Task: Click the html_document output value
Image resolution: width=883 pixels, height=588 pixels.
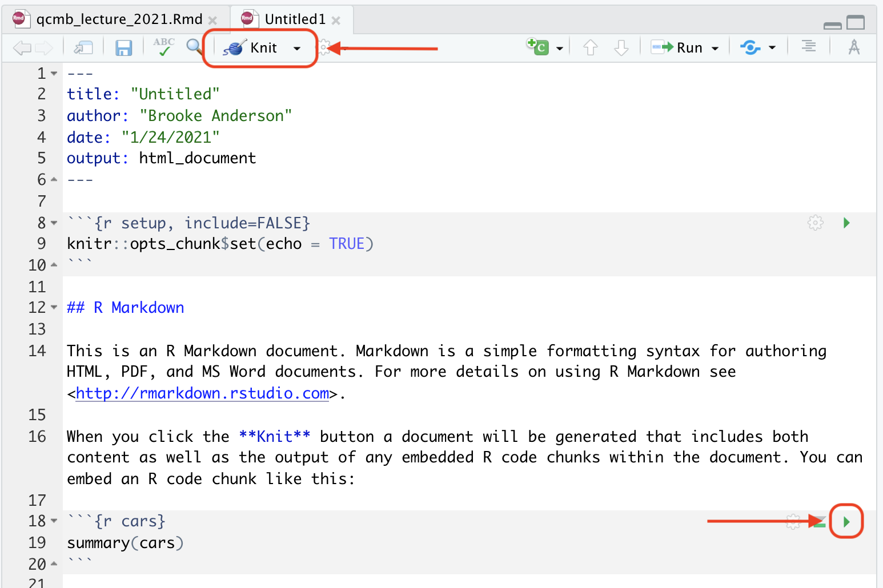Action: (198, 158)
